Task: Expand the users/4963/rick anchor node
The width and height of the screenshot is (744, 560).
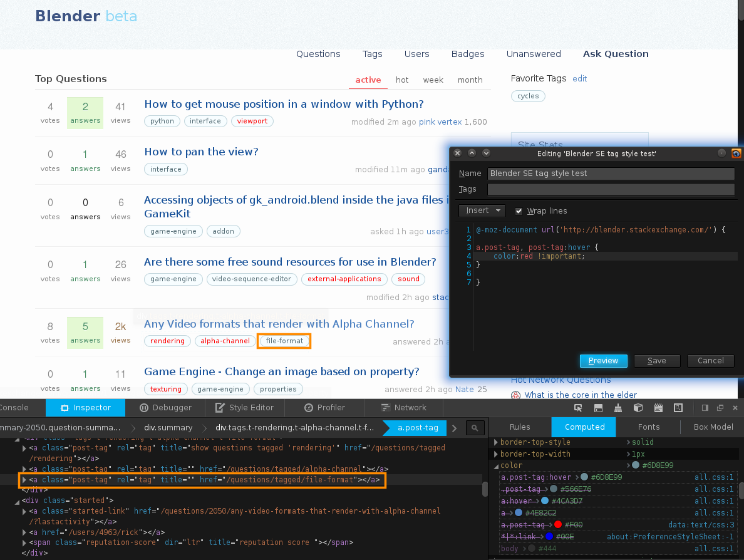Action: point(24,532)
